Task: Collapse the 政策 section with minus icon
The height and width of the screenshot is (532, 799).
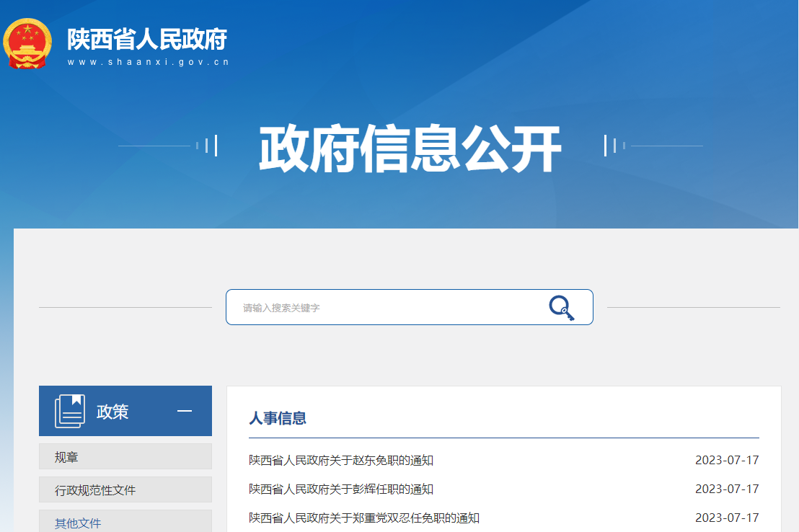Action: 185,411
